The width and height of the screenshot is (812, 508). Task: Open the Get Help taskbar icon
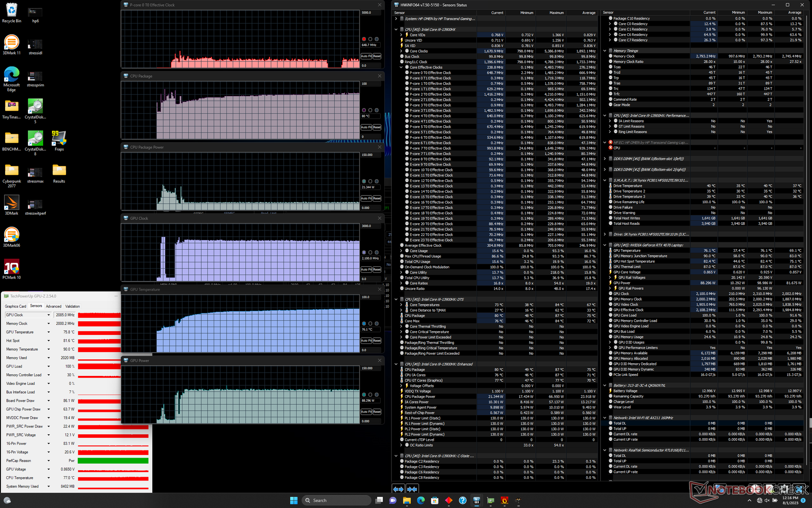coord(463,500)
